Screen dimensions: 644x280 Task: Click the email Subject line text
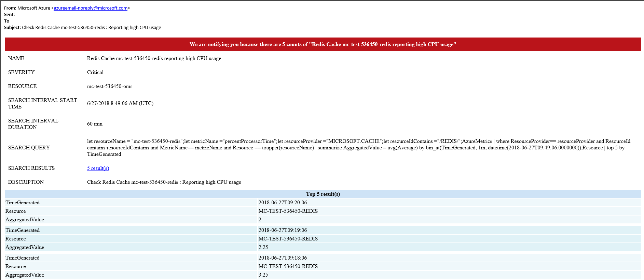91,28
